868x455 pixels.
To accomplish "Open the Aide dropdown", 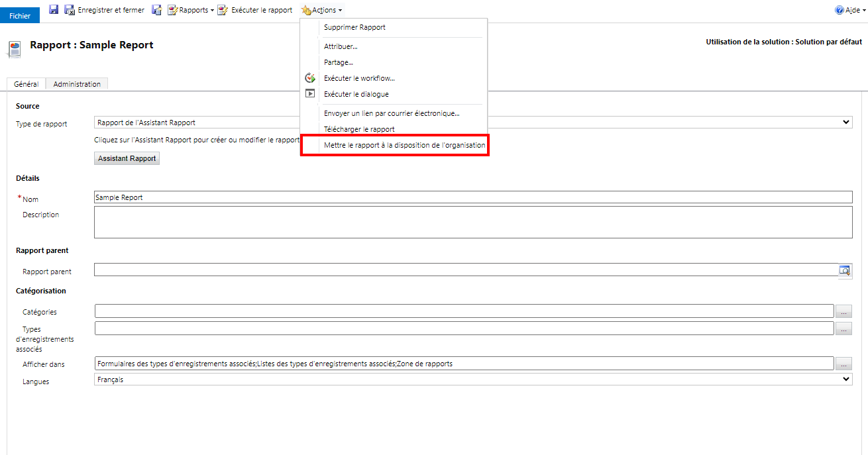I will coord(850,10).
